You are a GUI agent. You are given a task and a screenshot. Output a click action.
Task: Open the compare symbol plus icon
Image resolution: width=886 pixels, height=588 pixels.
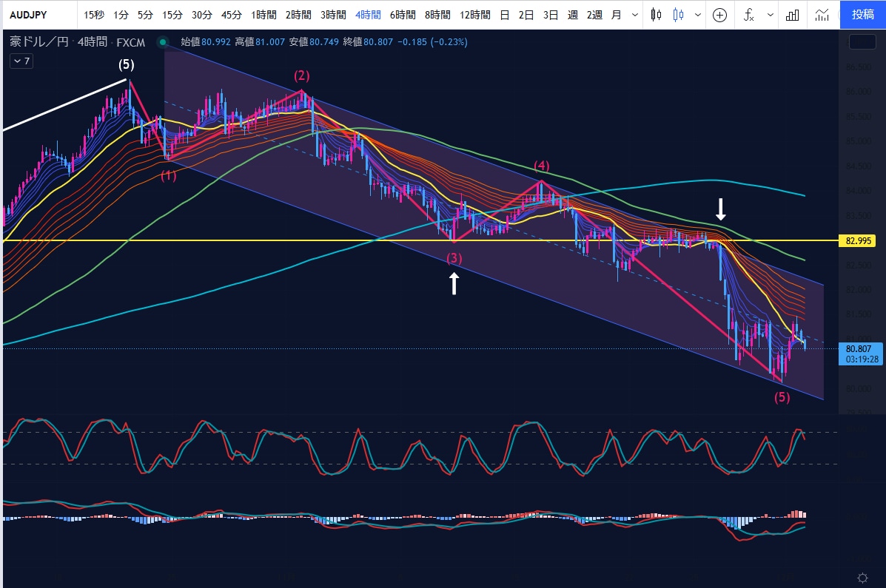719,15
